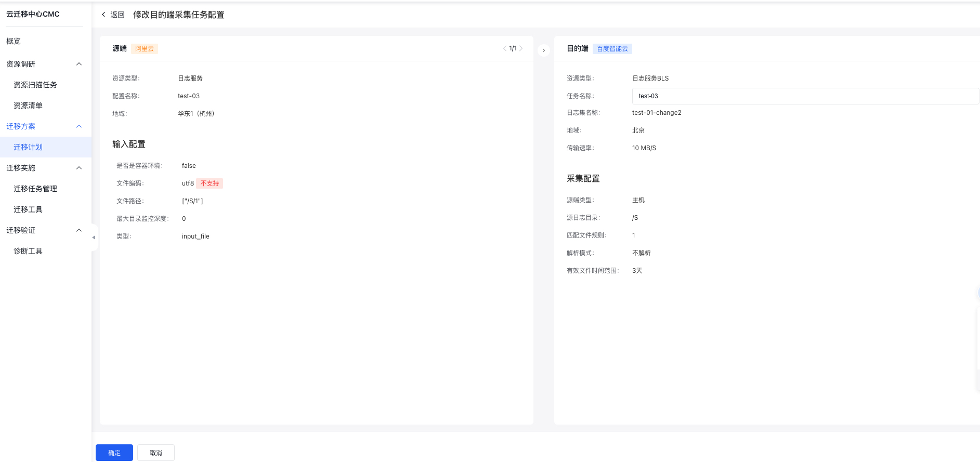Focus the 任务名称 input field
This screenshot has height=462, width=980.
(x=805, y=96)
